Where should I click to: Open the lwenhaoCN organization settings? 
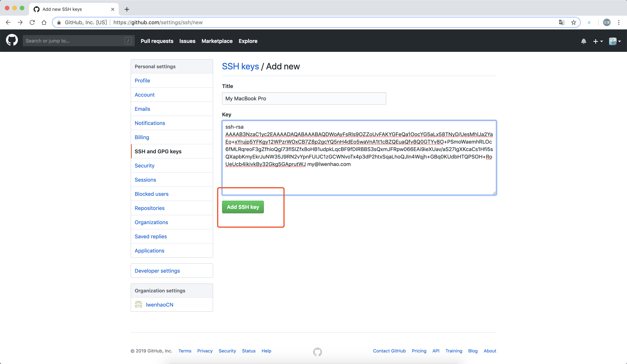172,305
